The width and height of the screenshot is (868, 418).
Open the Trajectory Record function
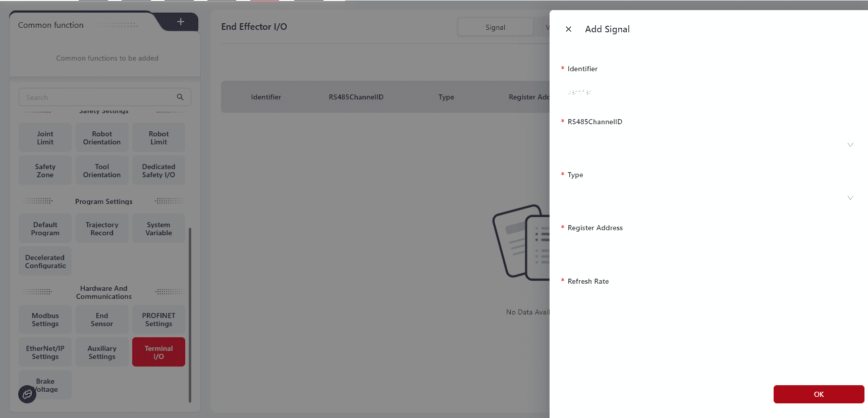(x=102, y=229)
